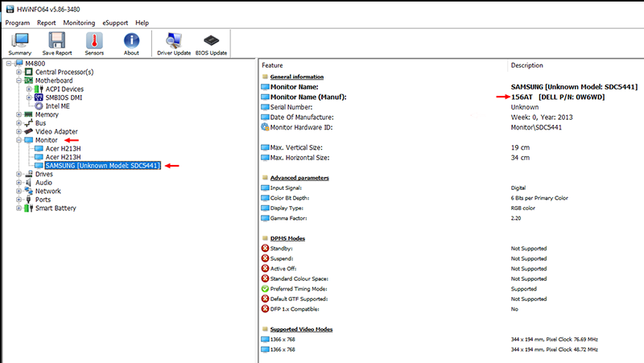Select the M4800 computer icon
Image resolution: width=644 pixels, height=363 pixels.
click(x=19, y=64)
